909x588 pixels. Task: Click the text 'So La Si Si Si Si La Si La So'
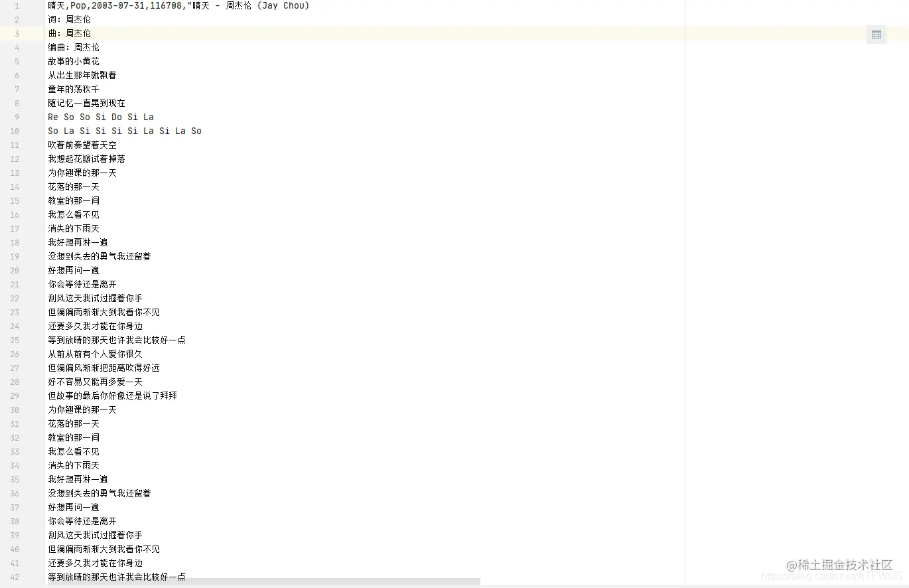[x=125, y=131]
